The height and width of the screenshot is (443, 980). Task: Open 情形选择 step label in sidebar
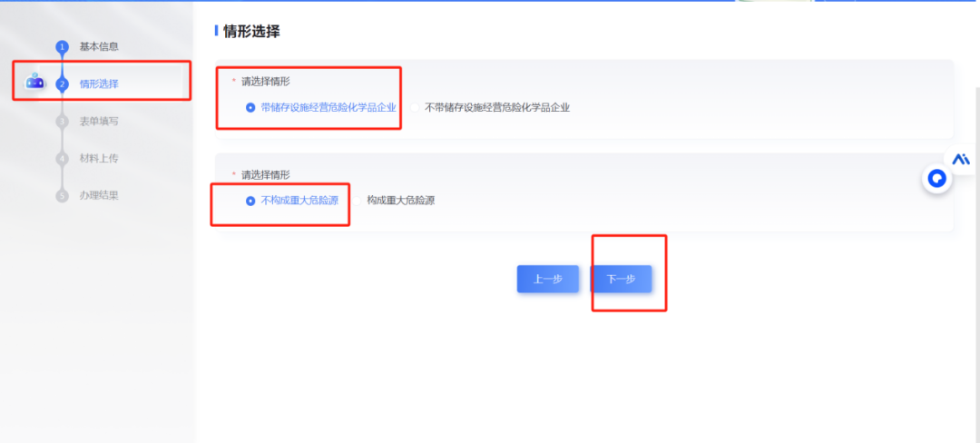pos(99,84)
